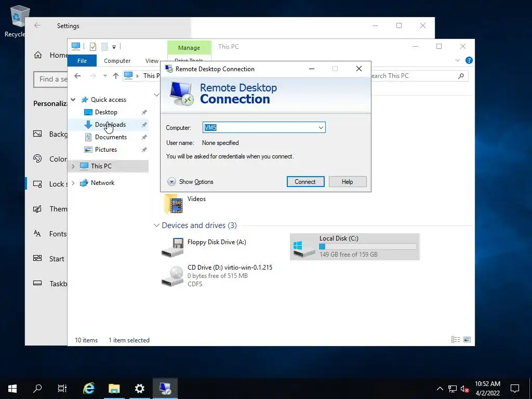Open File Explorer help question mark icon
532x399 pixels.
[469, 60]
